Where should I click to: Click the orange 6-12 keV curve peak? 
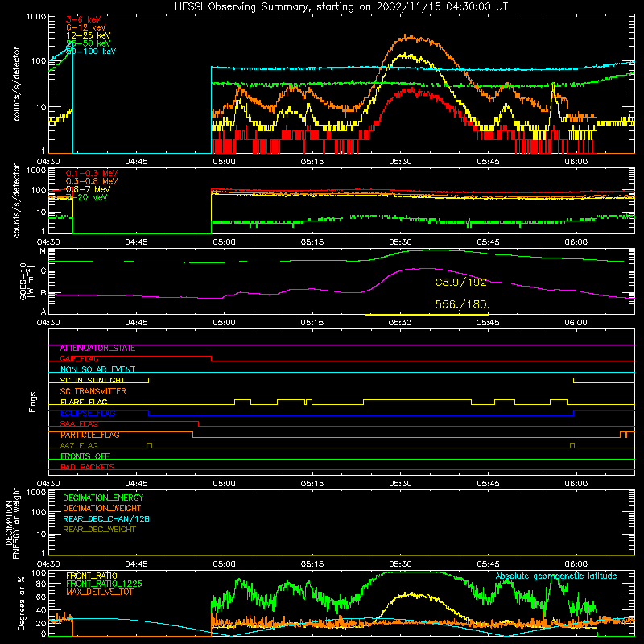click(406, 37)
